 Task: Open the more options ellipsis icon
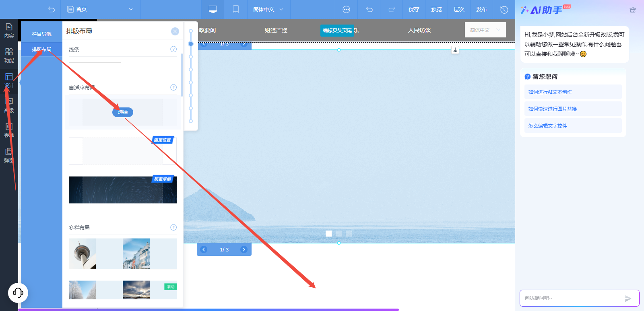[346, 9]
